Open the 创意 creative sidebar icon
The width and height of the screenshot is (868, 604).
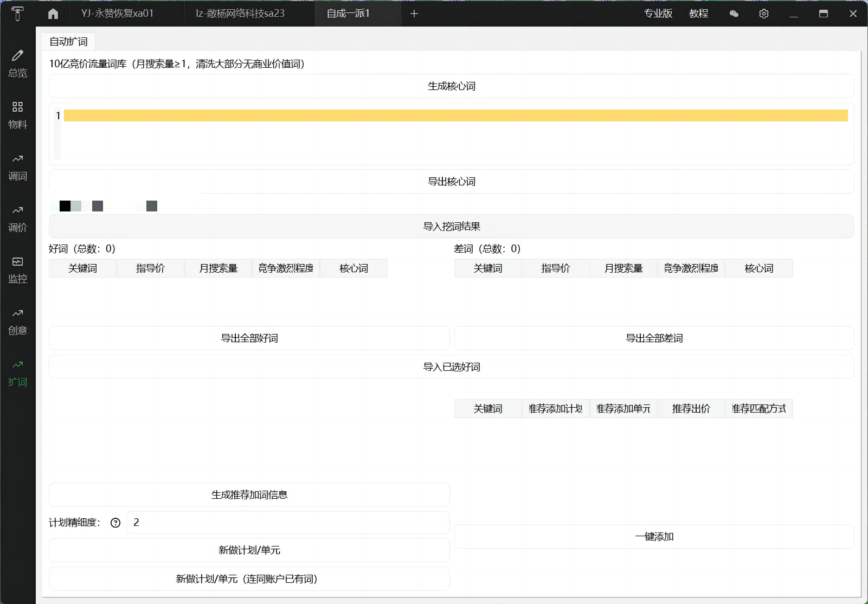17,322
